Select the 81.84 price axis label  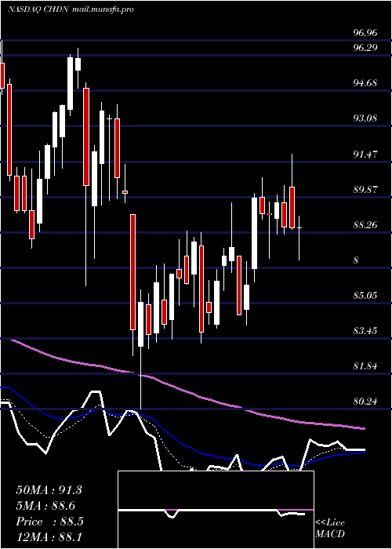click(365, 366)
